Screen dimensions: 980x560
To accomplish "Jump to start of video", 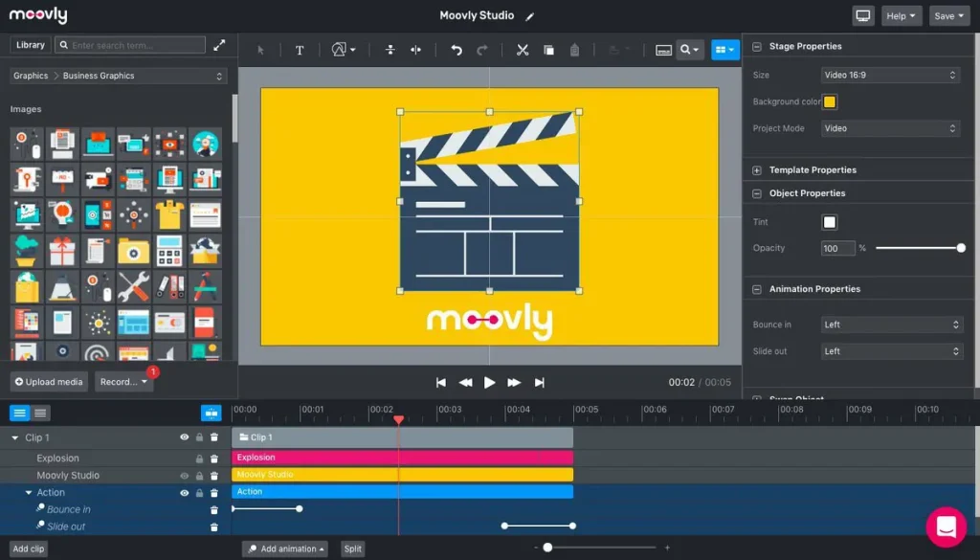I will 440,383.
